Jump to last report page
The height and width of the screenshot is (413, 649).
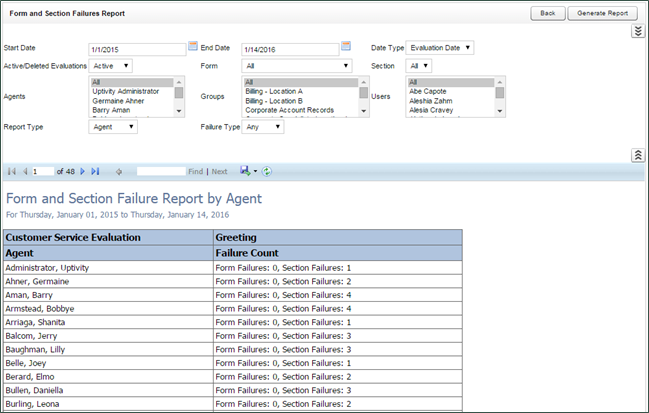94,171
